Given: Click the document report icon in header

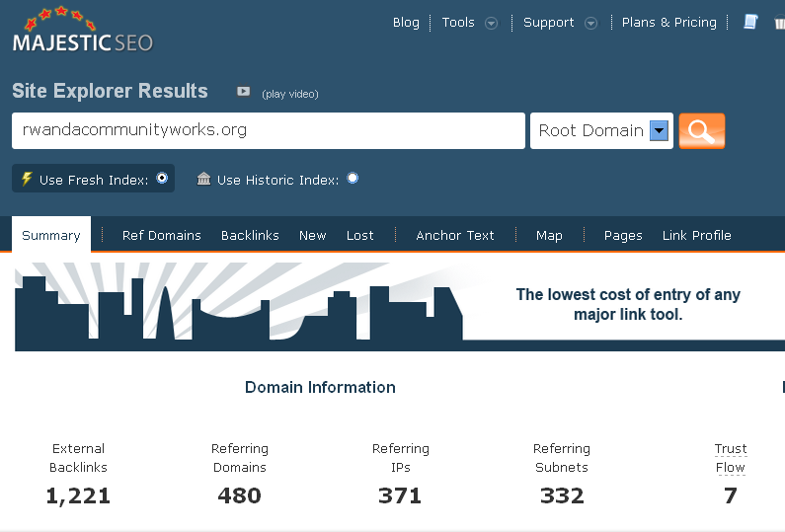Looking at the screenshot, I should 750,22.
